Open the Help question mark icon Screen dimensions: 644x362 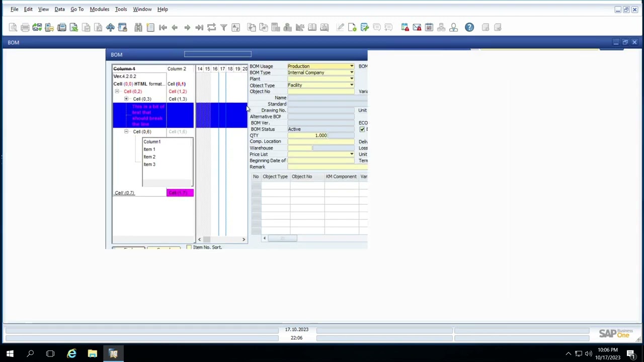469,28
